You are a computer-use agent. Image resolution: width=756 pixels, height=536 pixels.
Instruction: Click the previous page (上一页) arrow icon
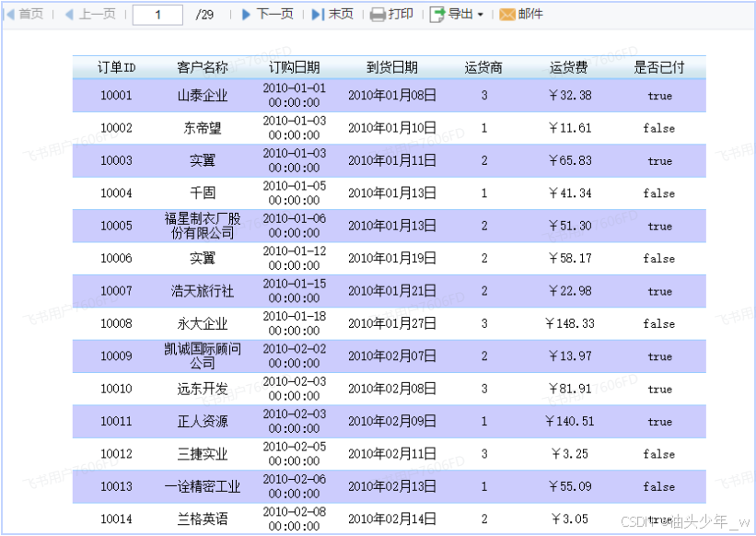[69, 14]
